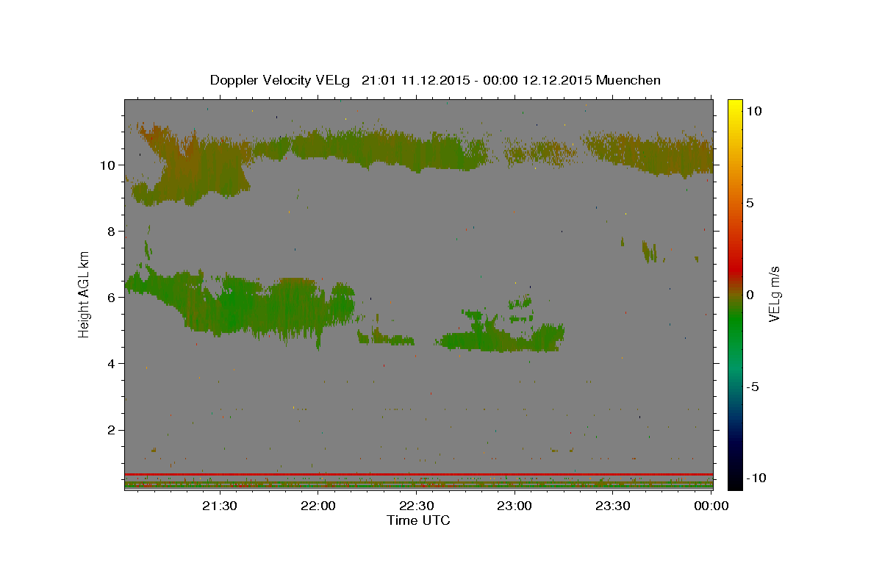Viewport: 882px width, 588px height.
Task: Click the brownish cloud at 10 km near 21:30
Action: [193, 165]
